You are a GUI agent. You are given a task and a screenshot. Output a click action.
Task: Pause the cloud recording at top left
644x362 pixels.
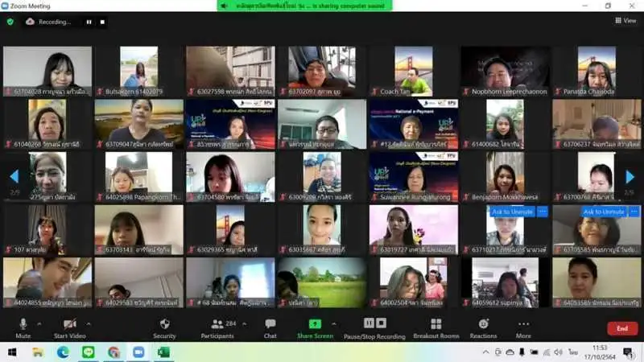point(89,22)
